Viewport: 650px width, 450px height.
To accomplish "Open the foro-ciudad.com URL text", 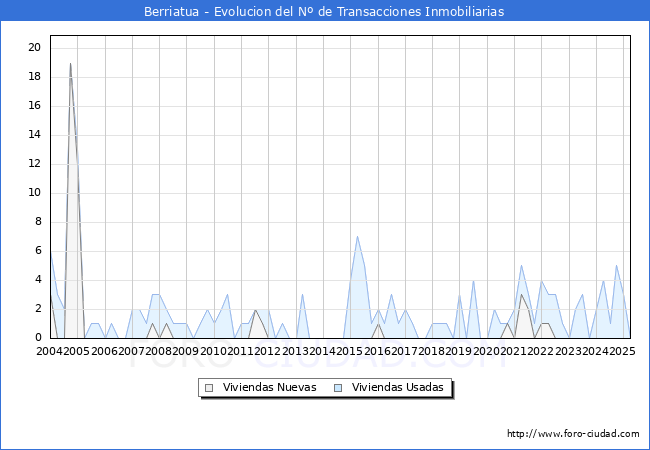I will click(x=573, y=434).
